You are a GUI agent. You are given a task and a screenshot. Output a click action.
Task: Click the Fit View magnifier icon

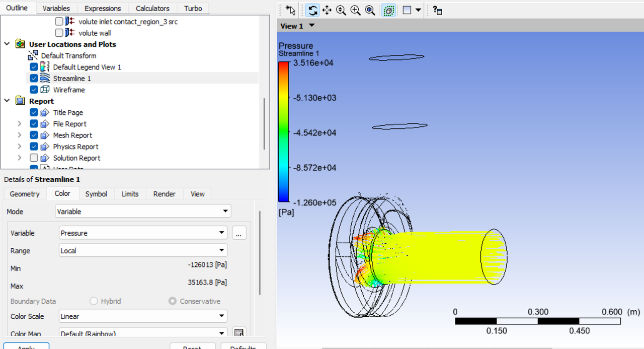[370, 10]
